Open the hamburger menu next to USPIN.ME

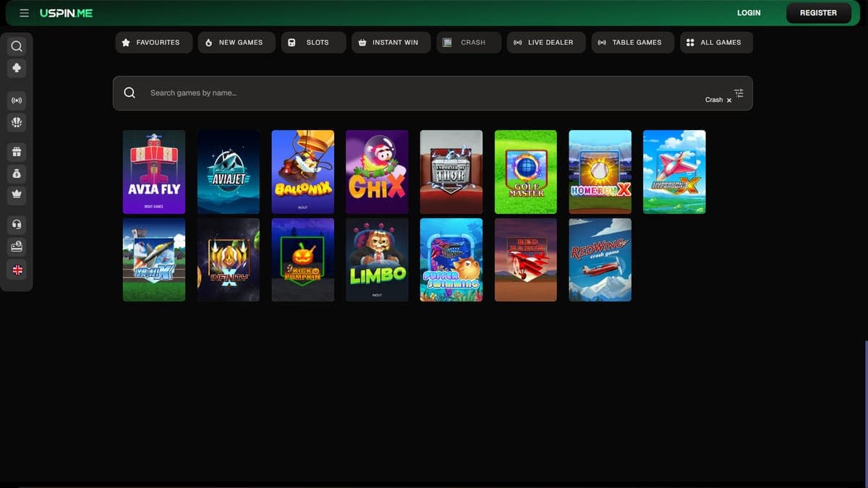click(24, 13)
